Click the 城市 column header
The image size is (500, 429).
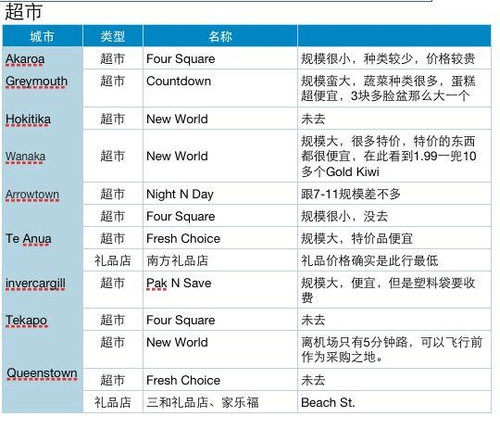coord(42,36)
